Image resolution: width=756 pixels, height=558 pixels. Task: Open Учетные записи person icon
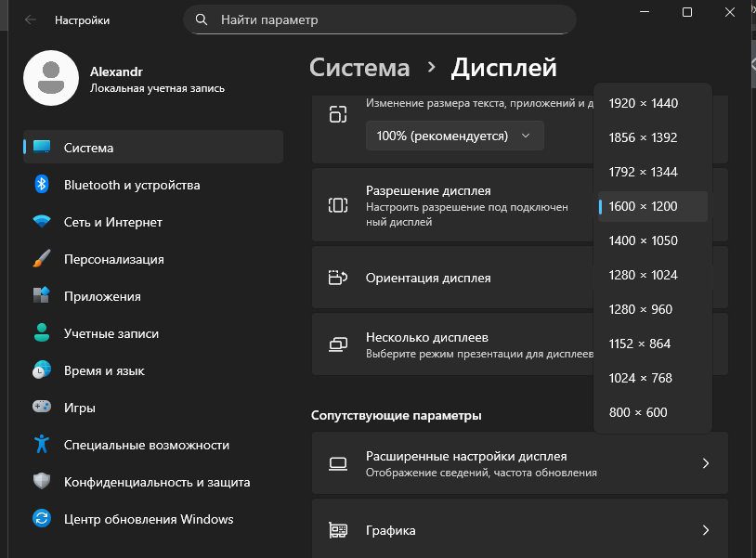(x=42, y=333)
